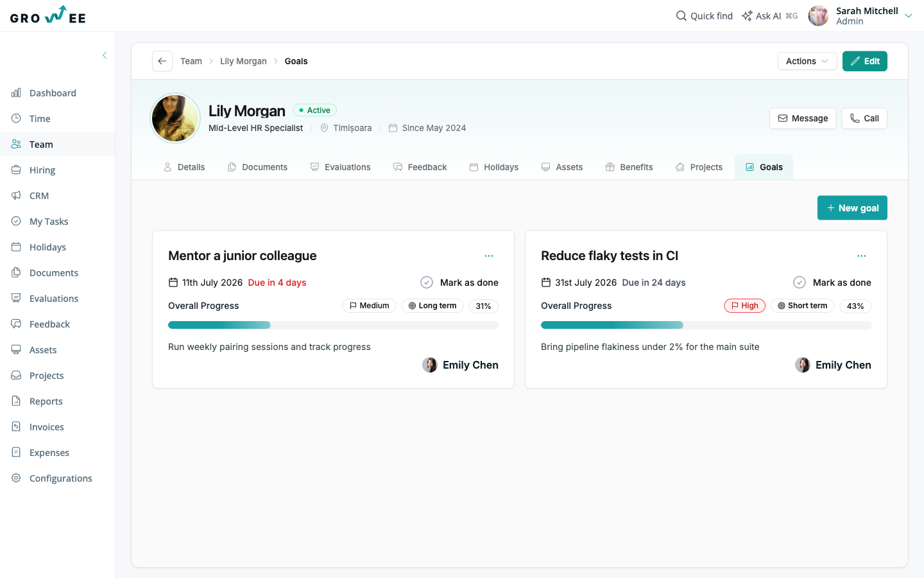The image size is (924, 578).
Task: Switch to the Documents tab
Action: tap(257, 167)
